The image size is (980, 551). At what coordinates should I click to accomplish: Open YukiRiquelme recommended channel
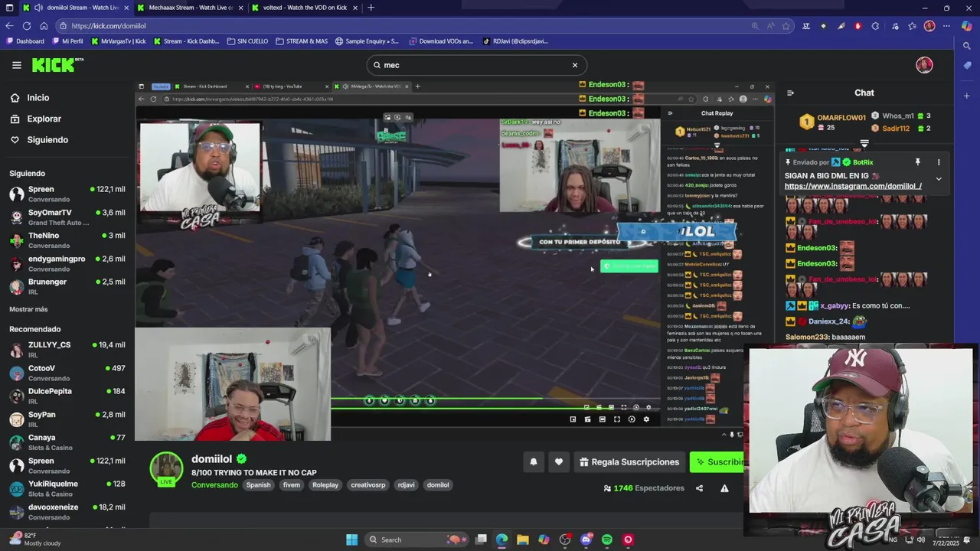(x=67, y=488)
